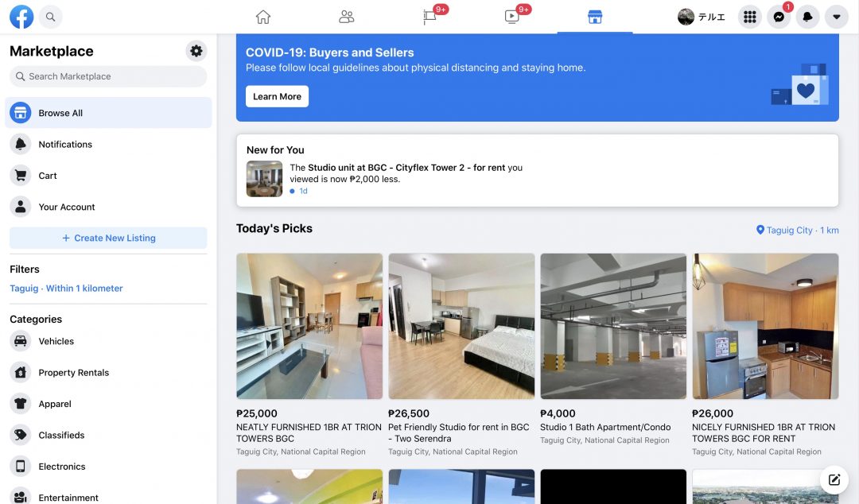Screen dimensions: 859x504
Task: Open the Watch video icon
Action: pyautogui.click(x=512, y=17)
